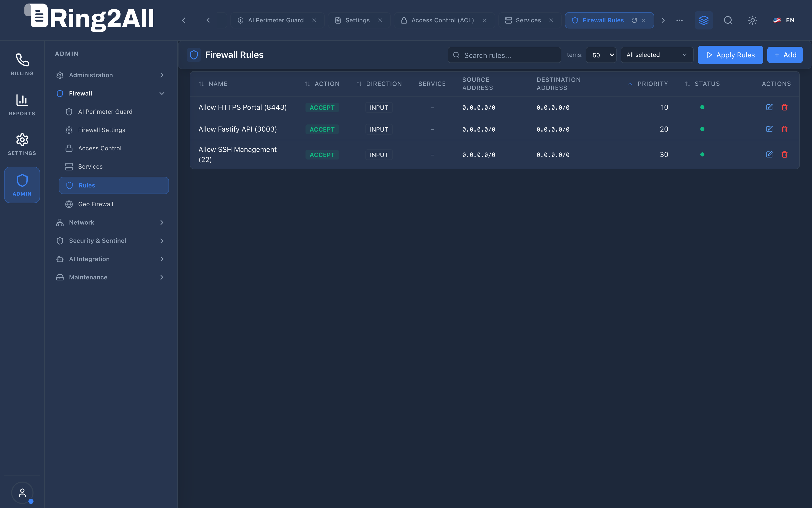812x508 pixels.
Task: Click the INPUT badge for Allow Fastify API
Action: (379, 129)
